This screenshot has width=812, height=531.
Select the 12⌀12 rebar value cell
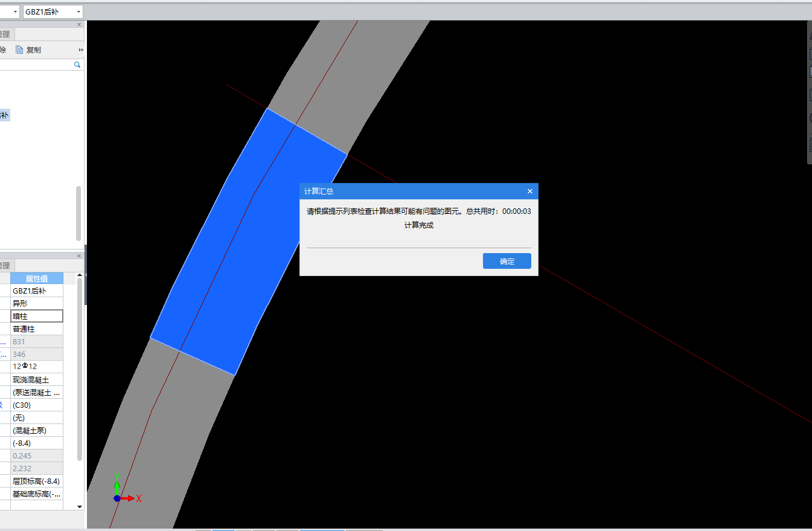click(37, 367)
